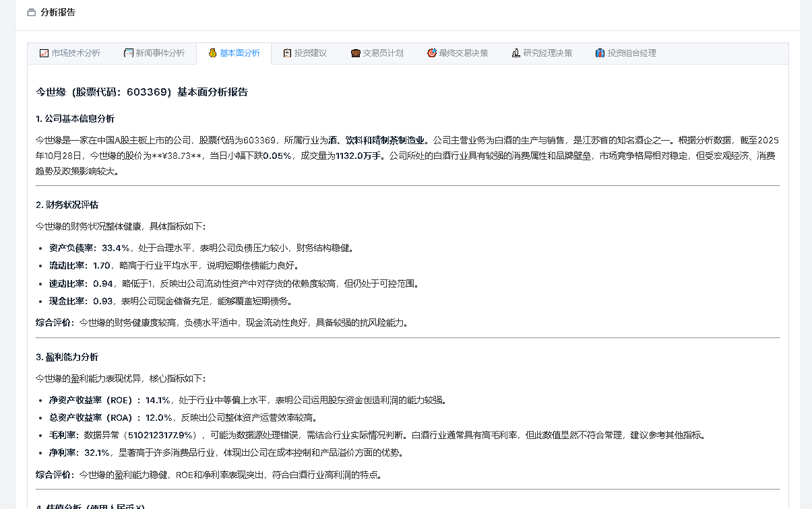Viewport: 812px width, 509px height.
Task: Click the report title 今世缘（股票代码：603369）基本面分析报告
Action: pos(142,92)
